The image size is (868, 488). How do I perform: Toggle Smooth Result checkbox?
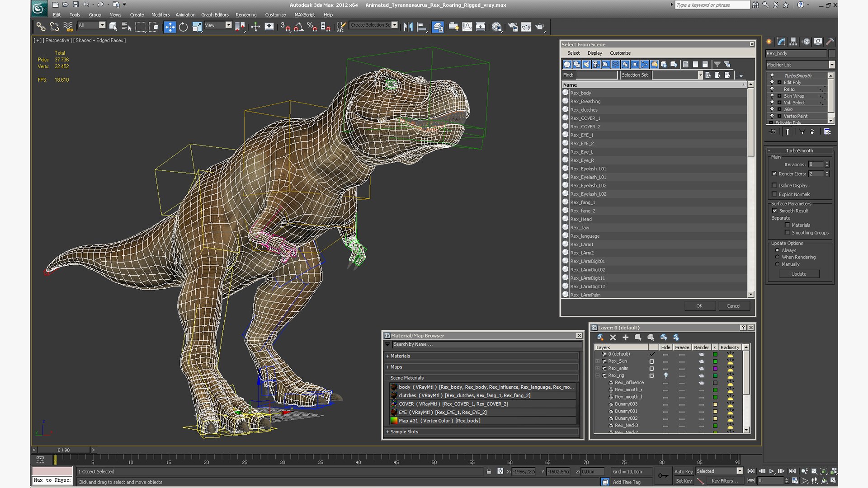[774, 211]
